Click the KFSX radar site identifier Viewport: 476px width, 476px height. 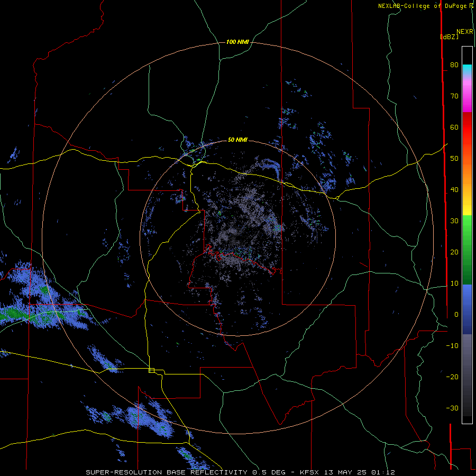310,472
